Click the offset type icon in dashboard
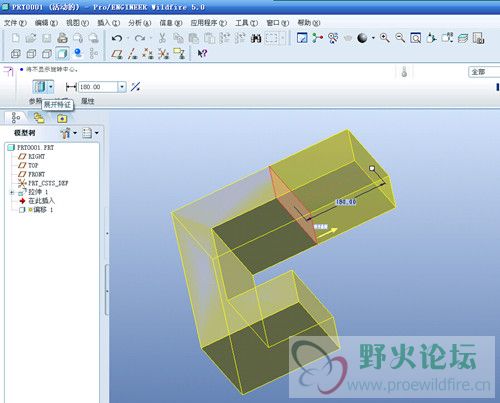The height and width of the screenshot is (403, 500). coord(39,87)
